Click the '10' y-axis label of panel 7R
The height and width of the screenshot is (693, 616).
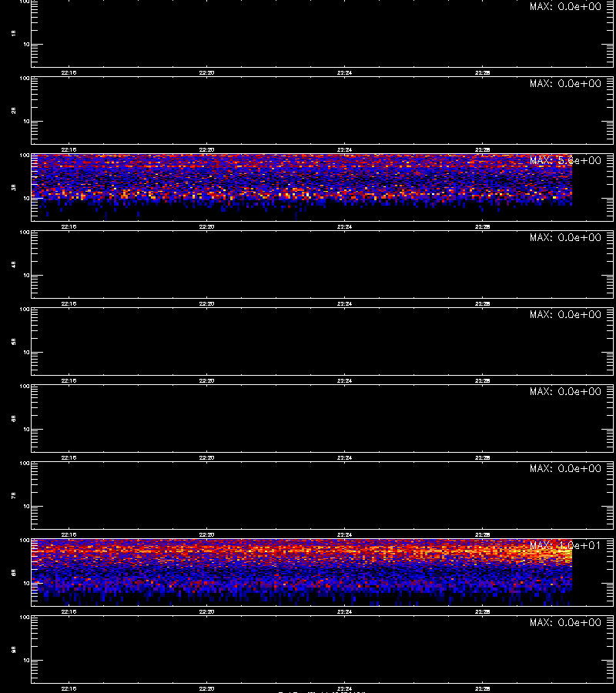click(26, 507)
